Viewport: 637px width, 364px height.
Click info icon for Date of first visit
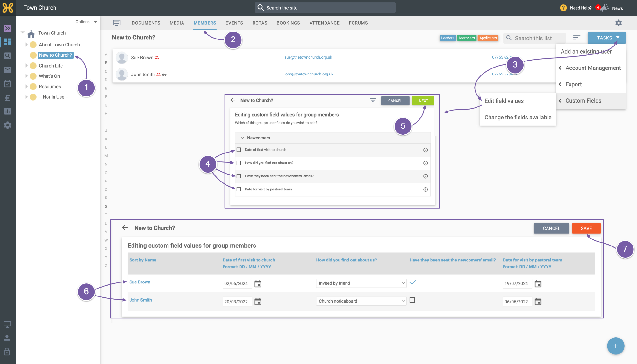click(x=426, y=150)
